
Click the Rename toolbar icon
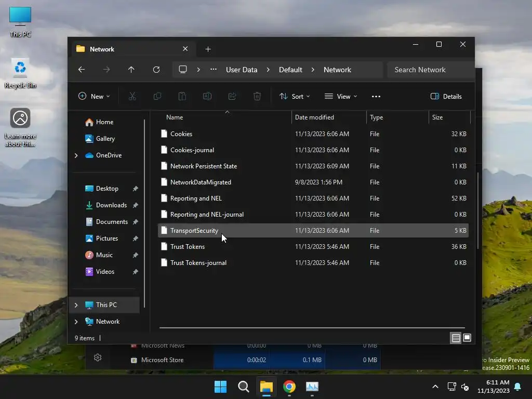(207, 96)
